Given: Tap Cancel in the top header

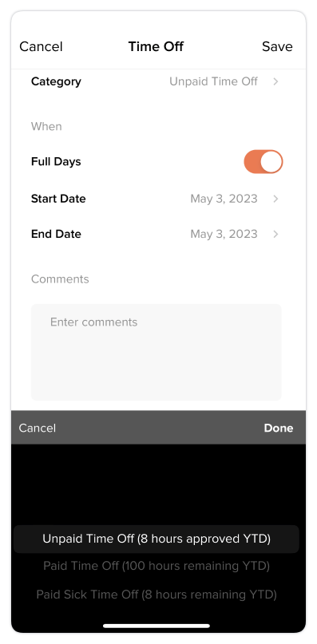Looking at the screenshot, I should click(41, 46).
